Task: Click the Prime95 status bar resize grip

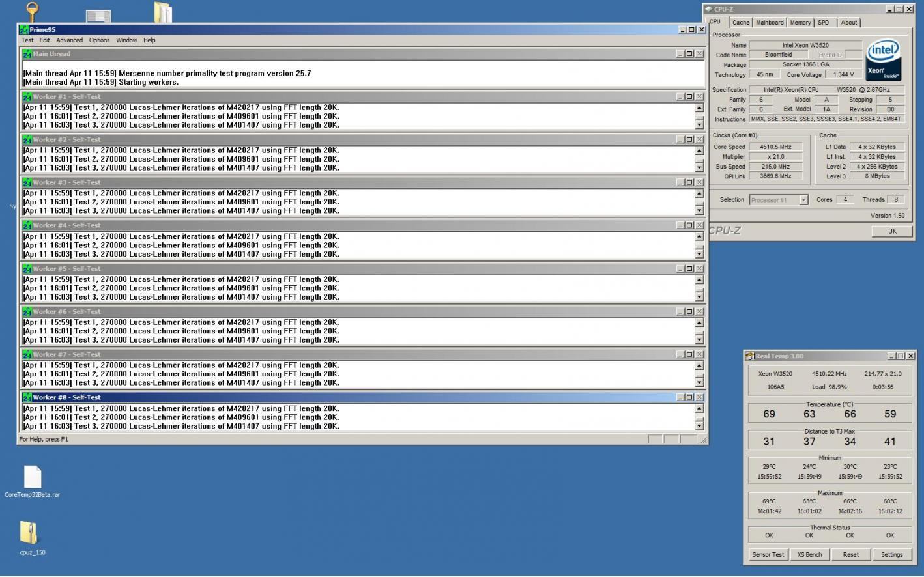Action: [x=703, y=440]
